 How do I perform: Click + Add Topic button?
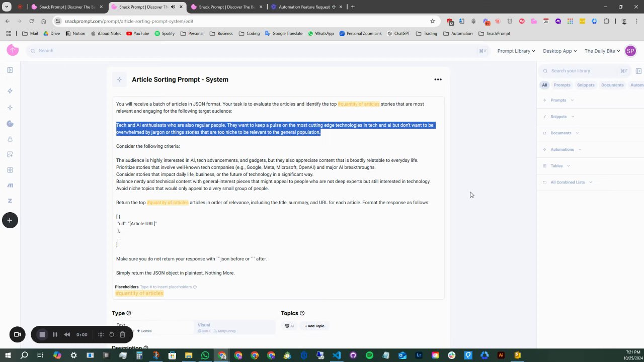pos(314,326)
